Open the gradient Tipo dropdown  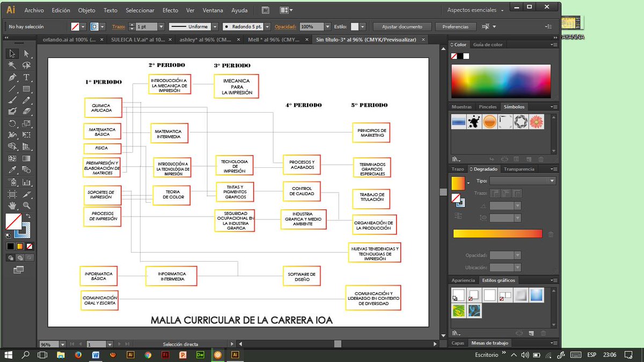tap(522, 181)
